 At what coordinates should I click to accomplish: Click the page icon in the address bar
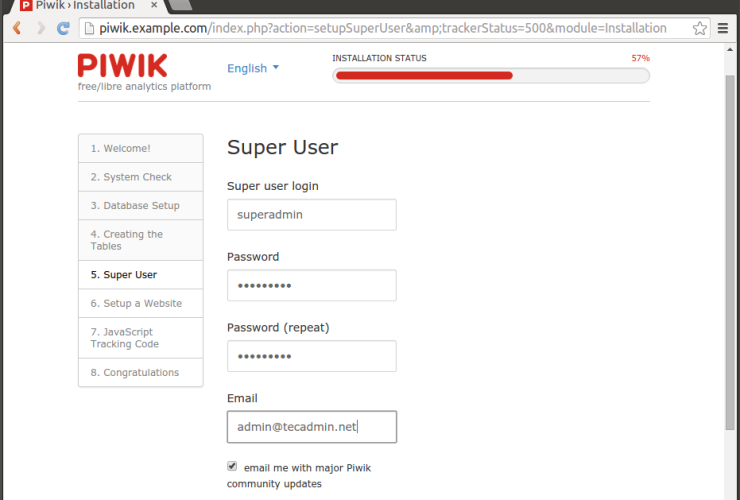point(90,28)
